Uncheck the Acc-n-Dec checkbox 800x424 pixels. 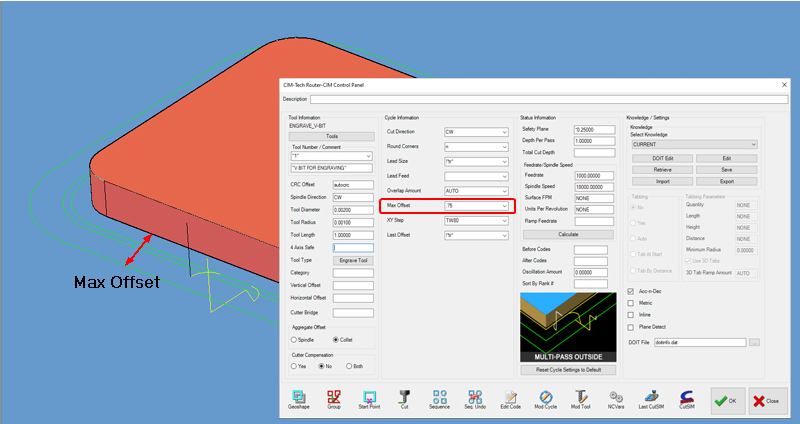click(630, 291)
